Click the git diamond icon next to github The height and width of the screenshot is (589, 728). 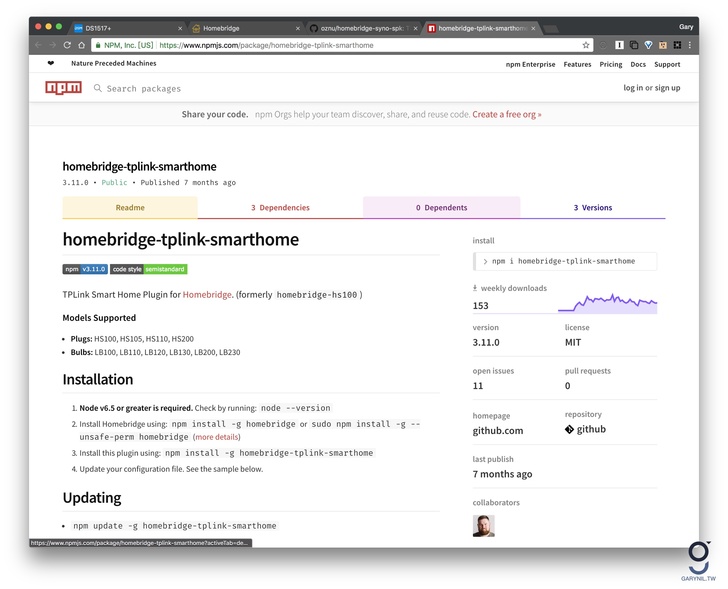tap(569, 429)
